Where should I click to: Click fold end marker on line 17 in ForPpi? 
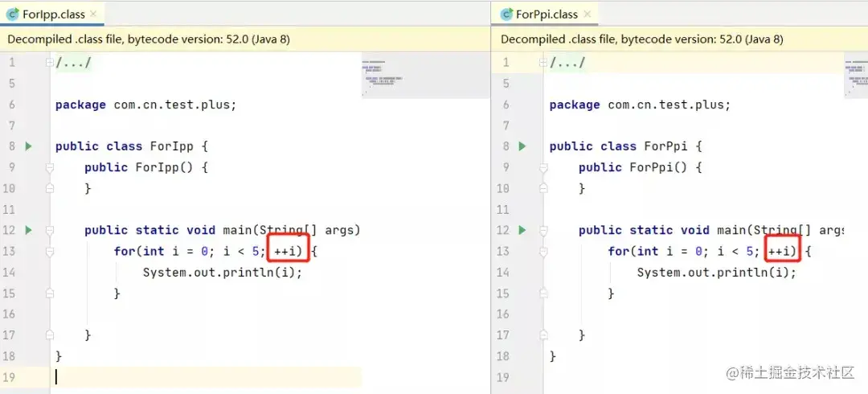(x=543, y=334)
